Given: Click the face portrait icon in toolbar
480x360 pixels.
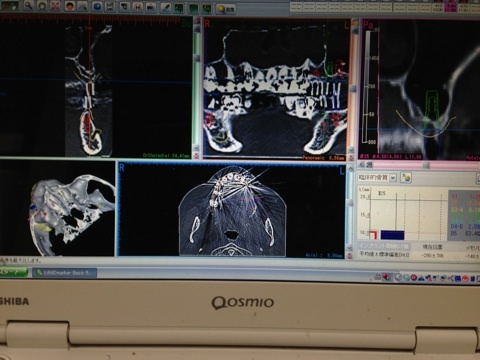Looking at the screenshot, I should click(70, 6).
